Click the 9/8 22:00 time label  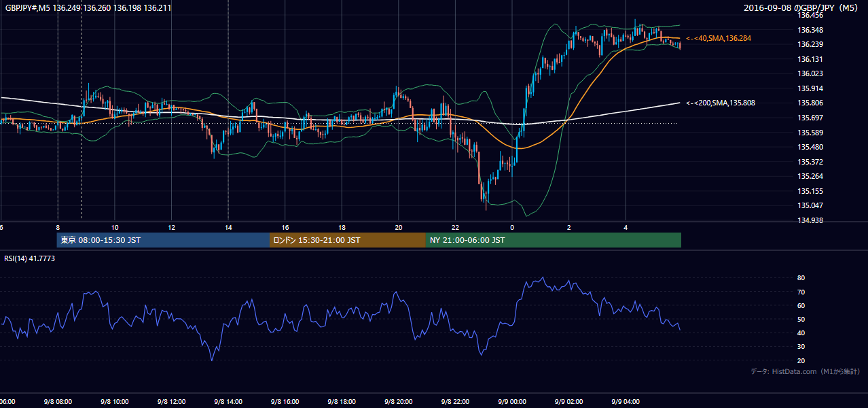click(x=456, y=402)
